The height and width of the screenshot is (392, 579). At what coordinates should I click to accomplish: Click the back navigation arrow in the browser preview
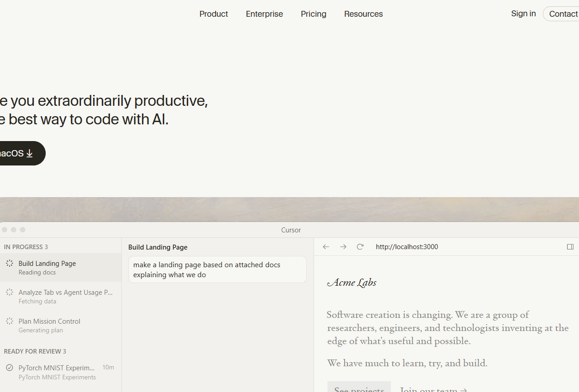tap(326, 246)
